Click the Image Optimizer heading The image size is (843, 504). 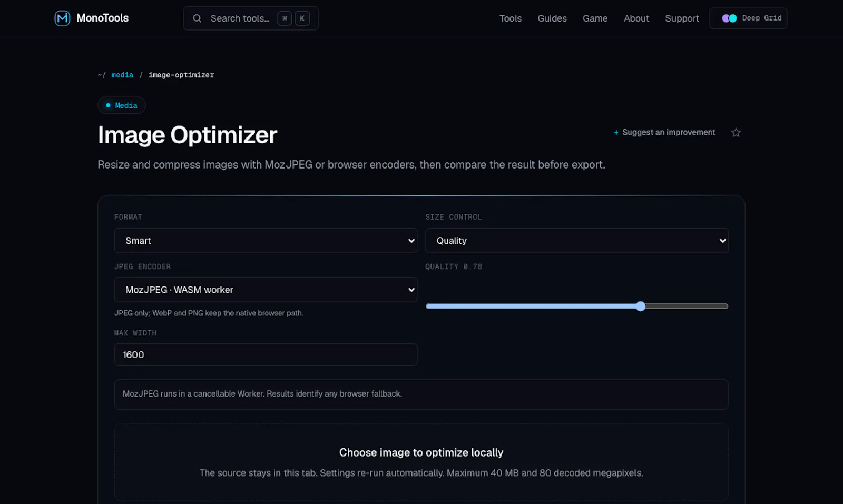tap(187, 135)
